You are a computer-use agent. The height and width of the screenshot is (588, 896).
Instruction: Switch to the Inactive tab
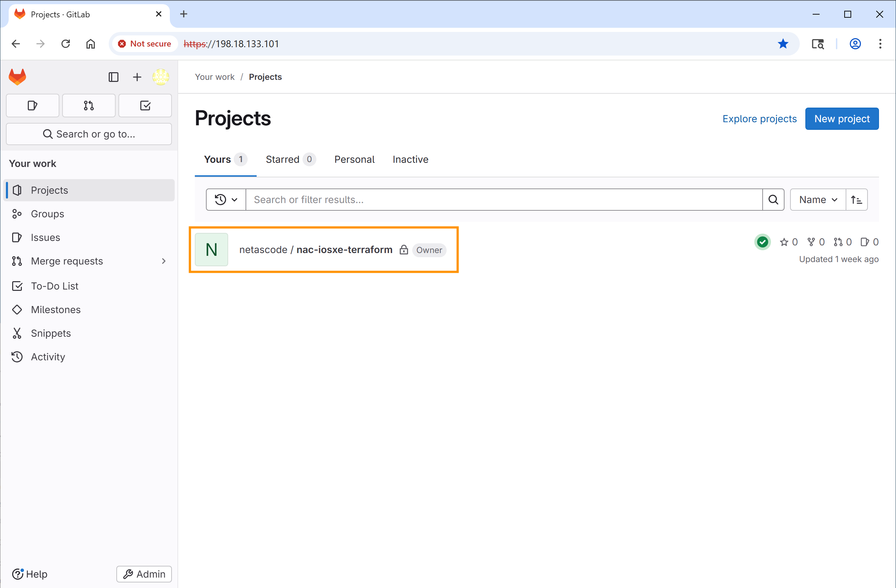(x=410, y=160)
